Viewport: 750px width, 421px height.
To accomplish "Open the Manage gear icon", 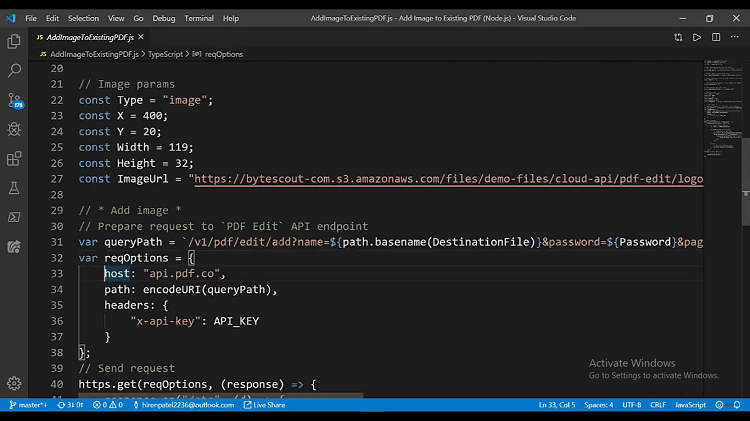I will click(x=14, y=383).
